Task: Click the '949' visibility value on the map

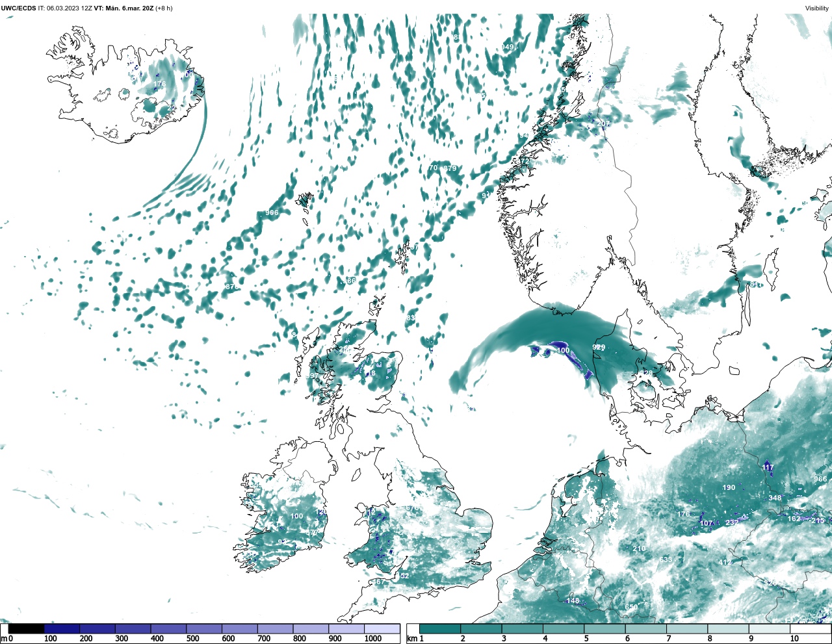Action: coord(507,47)
